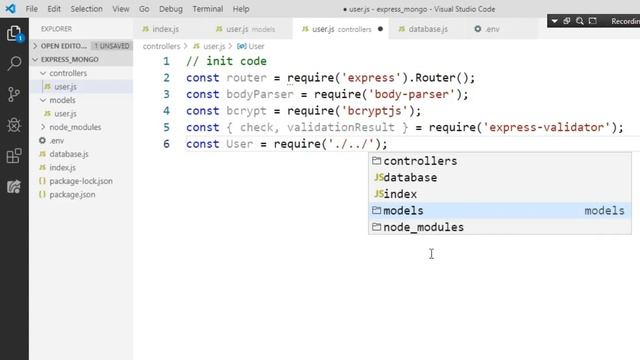Click the EXPLORER panel title
Image resolution: width=640 pixels, height=360 pixels.
56,29
